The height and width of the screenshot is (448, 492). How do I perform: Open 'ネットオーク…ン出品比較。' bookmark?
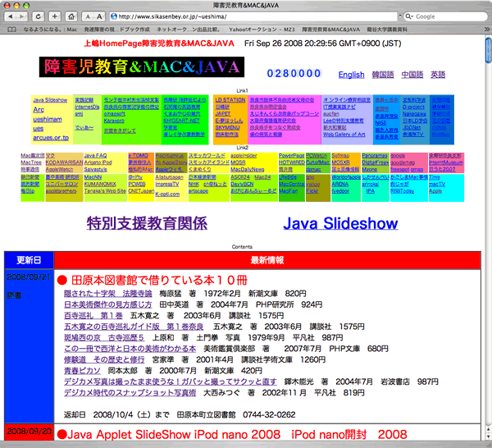[189, 30]
